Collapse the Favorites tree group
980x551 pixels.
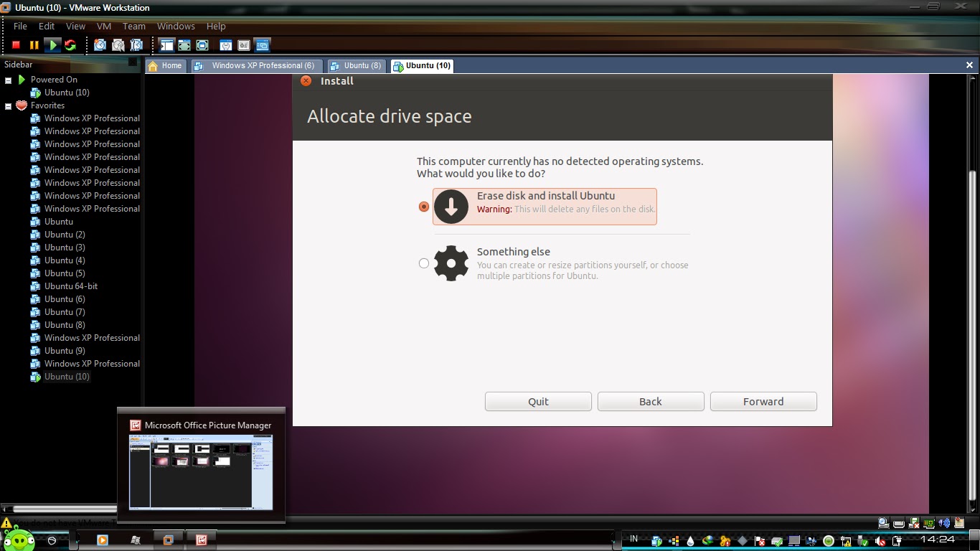(x=9, y=106)
